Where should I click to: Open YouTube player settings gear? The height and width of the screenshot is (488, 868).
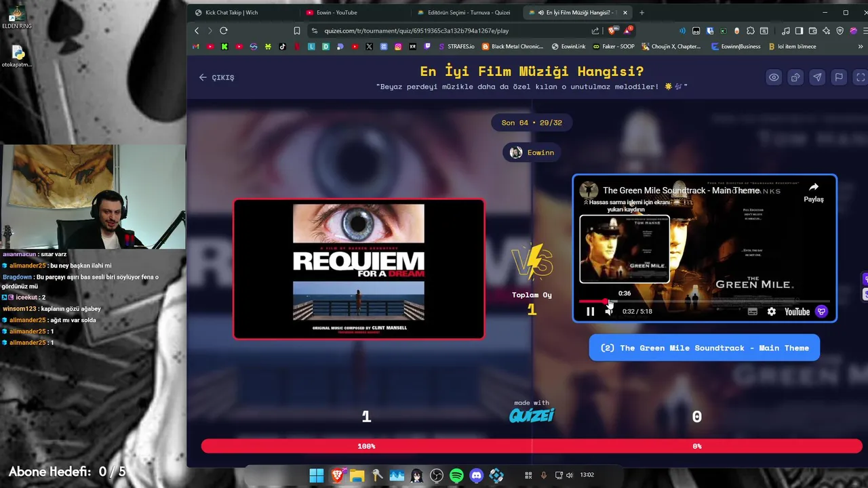tap(771, 312)
